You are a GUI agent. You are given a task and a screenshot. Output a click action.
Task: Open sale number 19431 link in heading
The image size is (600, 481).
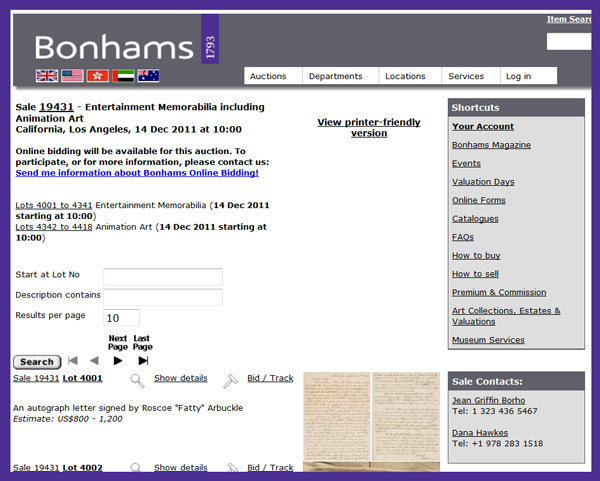56,107
